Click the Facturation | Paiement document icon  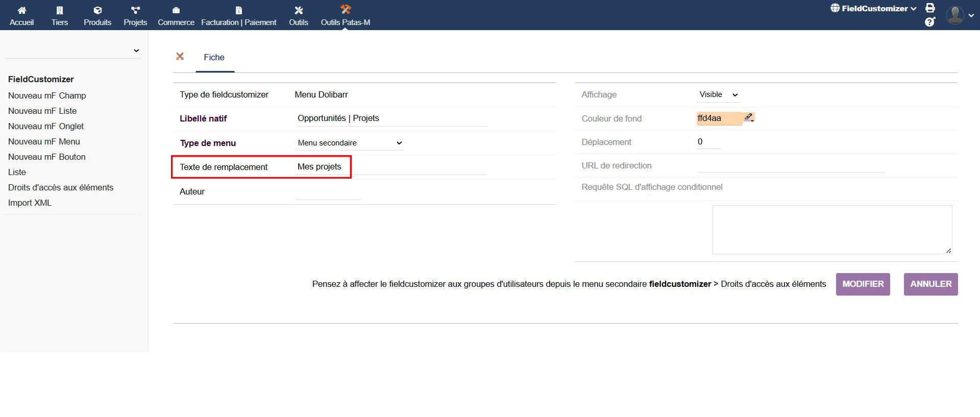click(x=238, y=10)
